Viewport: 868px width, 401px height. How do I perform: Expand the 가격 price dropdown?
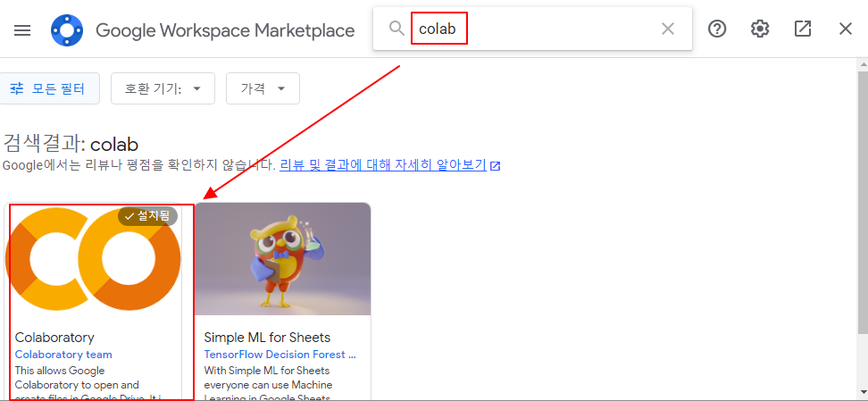pyautogui.click(x=263, y=88)
